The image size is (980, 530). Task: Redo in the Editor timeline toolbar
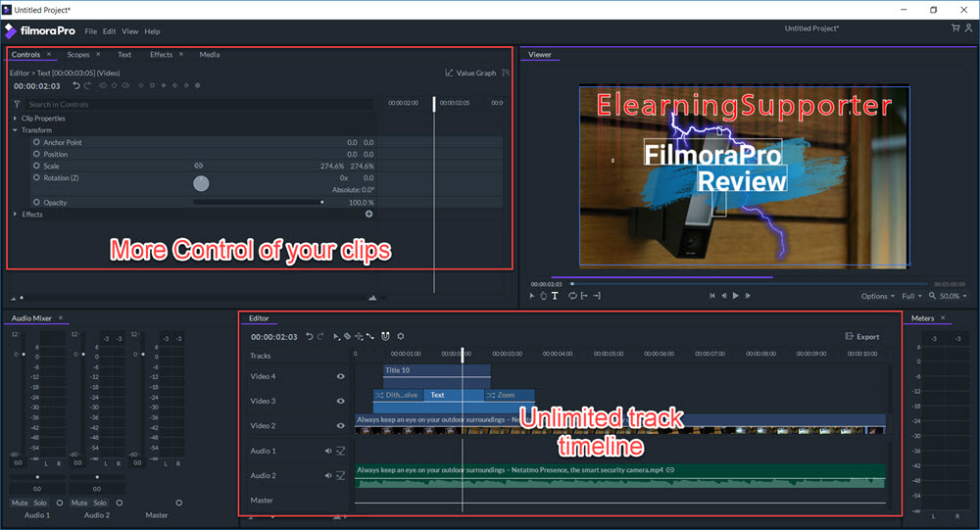[320, 336]
